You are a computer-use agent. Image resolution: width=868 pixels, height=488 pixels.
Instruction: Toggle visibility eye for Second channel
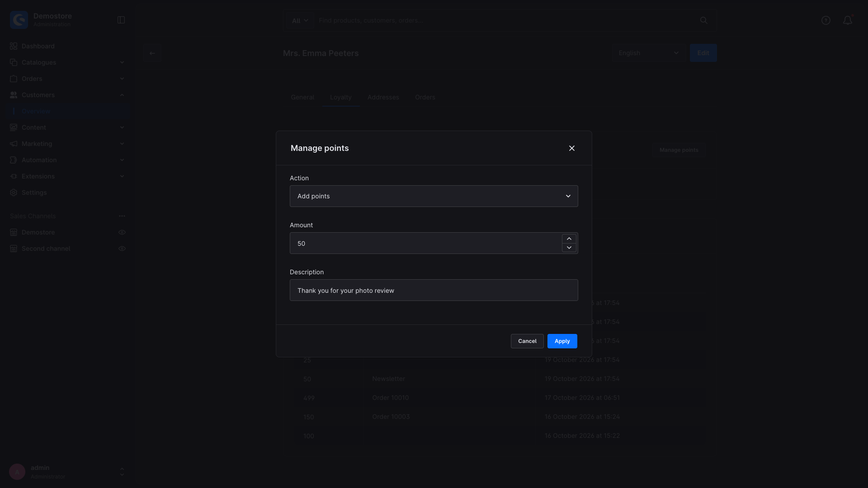pos(122,249)
